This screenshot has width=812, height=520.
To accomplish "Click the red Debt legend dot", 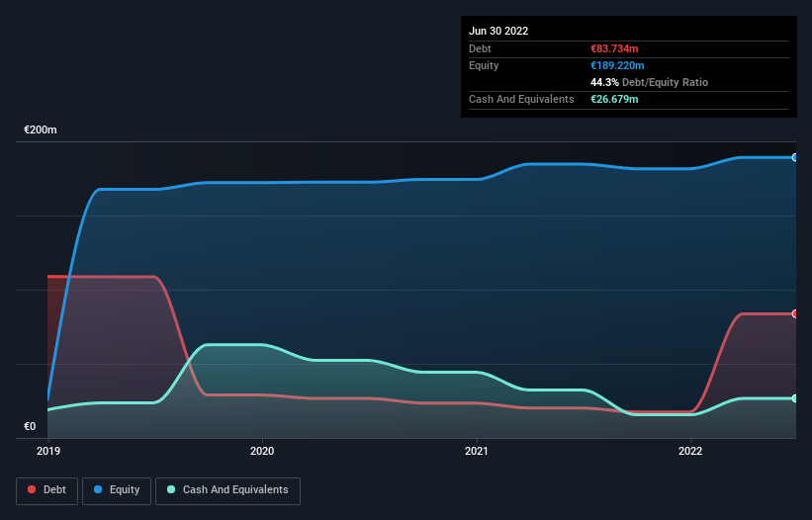I will [x=32, y=489].
